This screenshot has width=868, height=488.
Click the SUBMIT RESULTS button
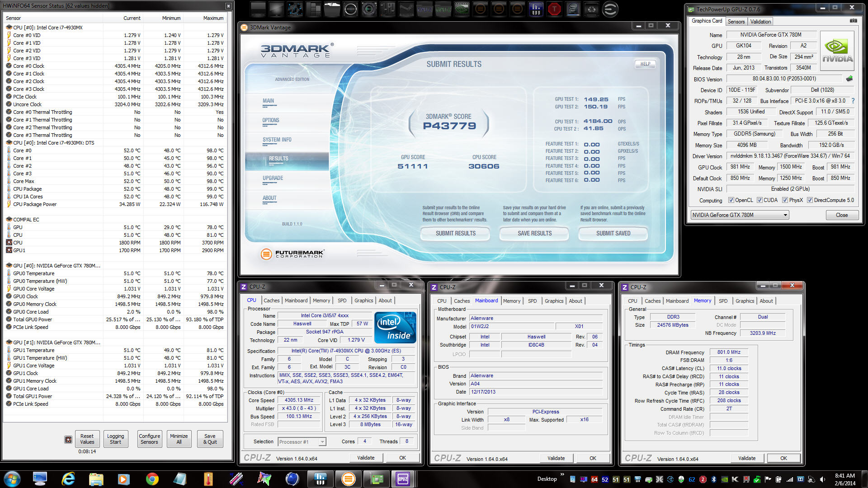click(455, 233)
